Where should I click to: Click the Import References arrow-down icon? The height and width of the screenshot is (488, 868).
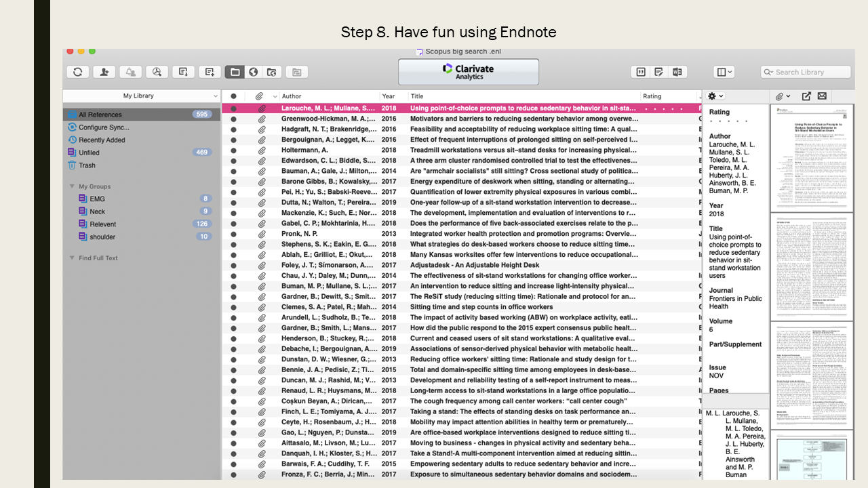tap(183, 72)
